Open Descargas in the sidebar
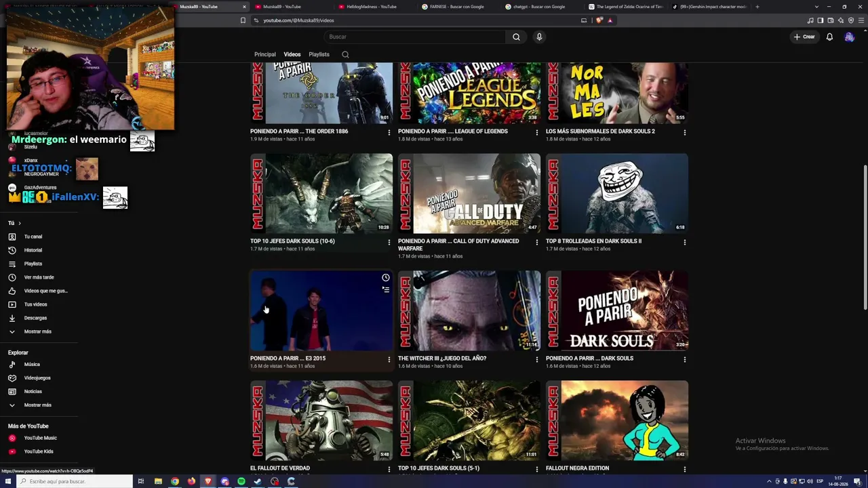The width and height of the screenshot is (868, 488). pos(35,318)
